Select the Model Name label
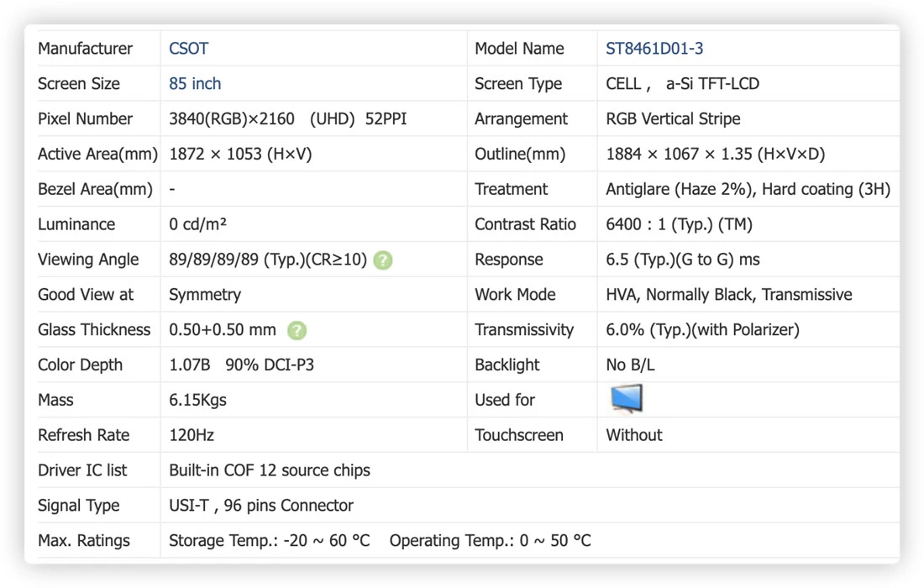 519,49
